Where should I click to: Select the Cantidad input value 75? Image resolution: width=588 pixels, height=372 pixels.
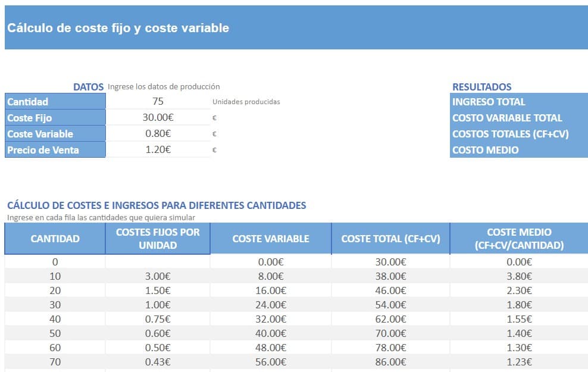[158, 101]
